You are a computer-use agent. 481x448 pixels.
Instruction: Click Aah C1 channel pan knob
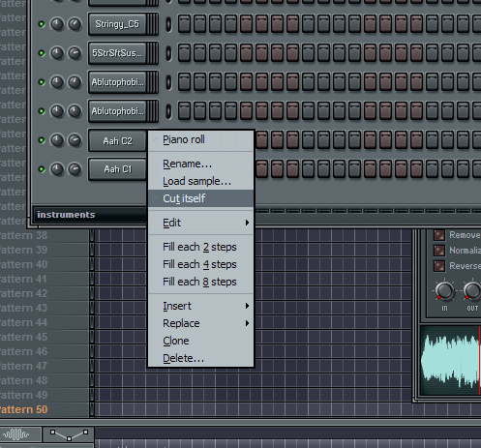point(57,169)
